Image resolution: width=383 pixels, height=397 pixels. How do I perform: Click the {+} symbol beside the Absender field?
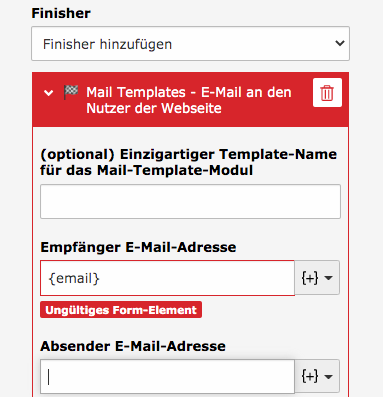[x=310, y=376]
